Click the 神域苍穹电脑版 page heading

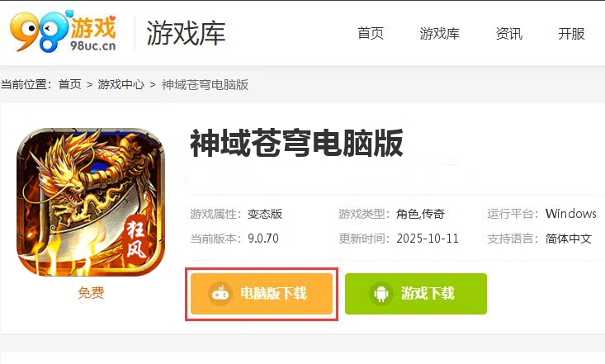(x=296, y=144)
